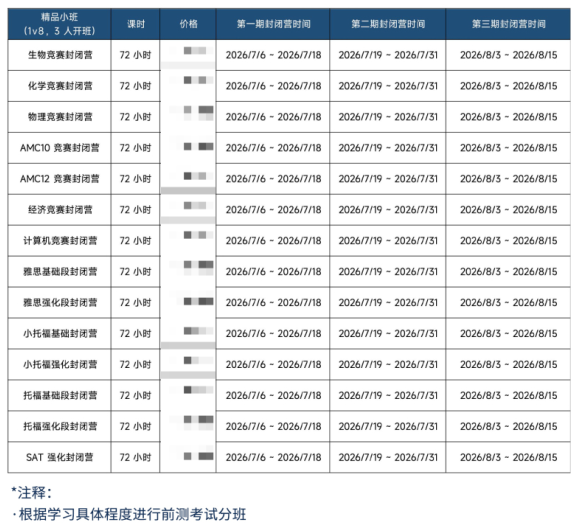
Task: Click the 课时 column header
Action: tap(135, 24)
